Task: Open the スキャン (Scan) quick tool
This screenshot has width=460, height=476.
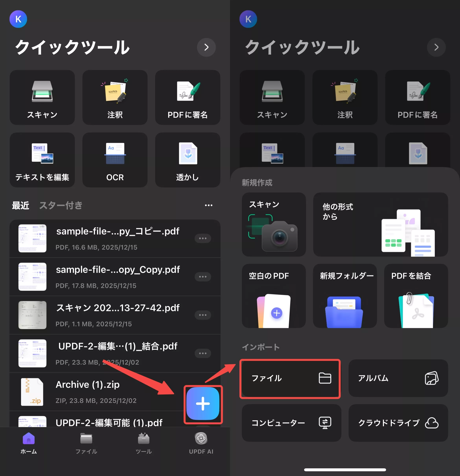Action: [42, 97]
